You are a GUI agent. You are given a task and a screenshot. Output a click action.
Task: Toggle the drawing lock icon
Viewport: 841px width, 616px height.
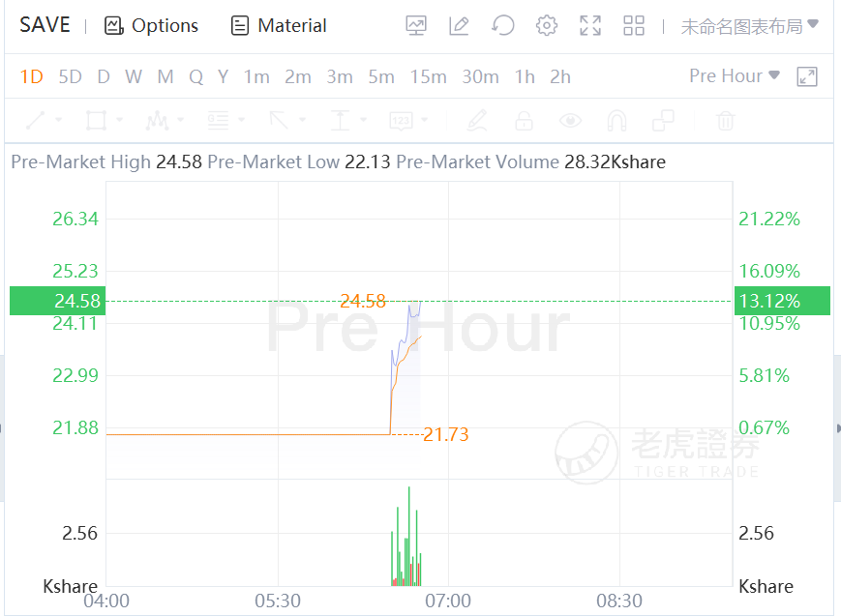click(x=524, y=121)
